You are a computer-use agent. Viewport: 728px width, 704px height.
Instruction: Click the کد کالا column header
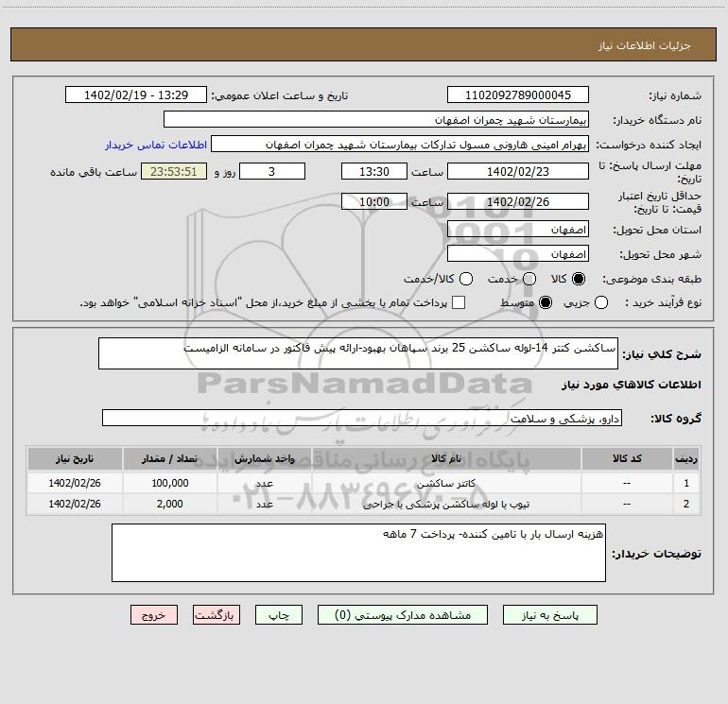point(627,458)
